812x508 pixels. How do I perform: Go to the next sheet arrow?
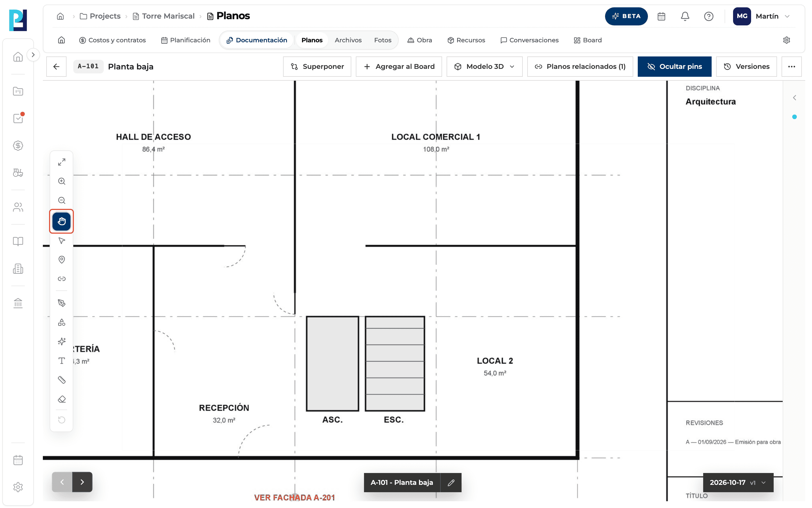coord(82,482)
